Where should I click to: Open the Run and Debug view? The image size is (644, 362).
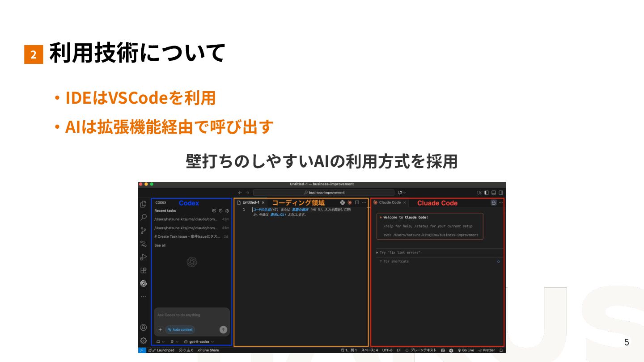click(x=143, y=257)
